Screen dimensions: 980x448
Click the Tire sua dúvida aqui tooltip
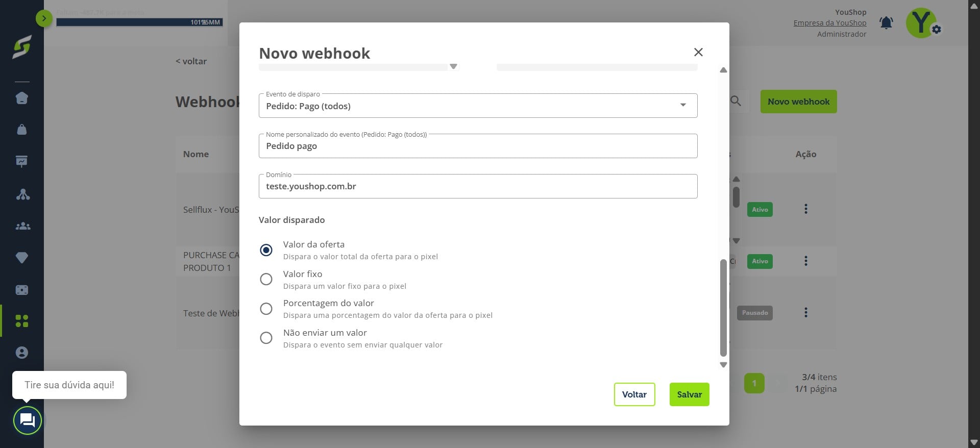(x=69, y=385)
